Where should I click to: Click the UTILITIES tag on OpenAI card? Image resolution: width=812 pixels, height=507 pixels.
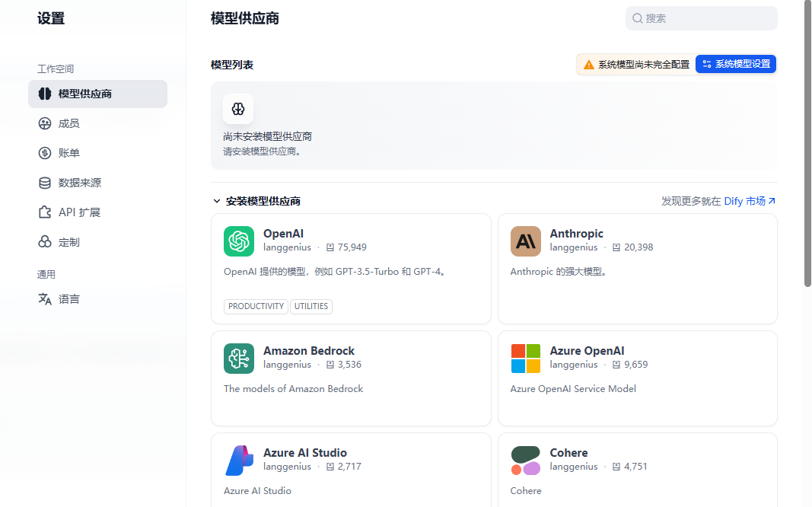pyautogui.click(x=311, y=306)
